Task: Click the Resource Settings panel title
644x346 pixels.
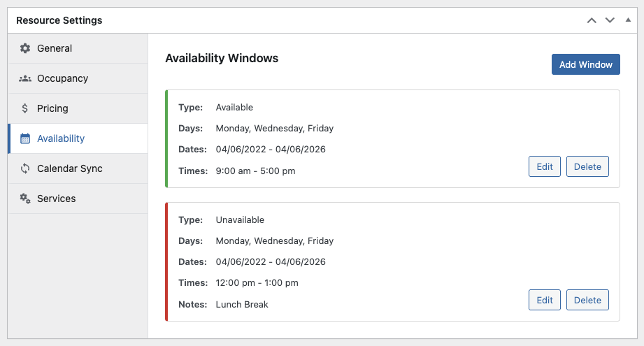Action: click(59, 20)
